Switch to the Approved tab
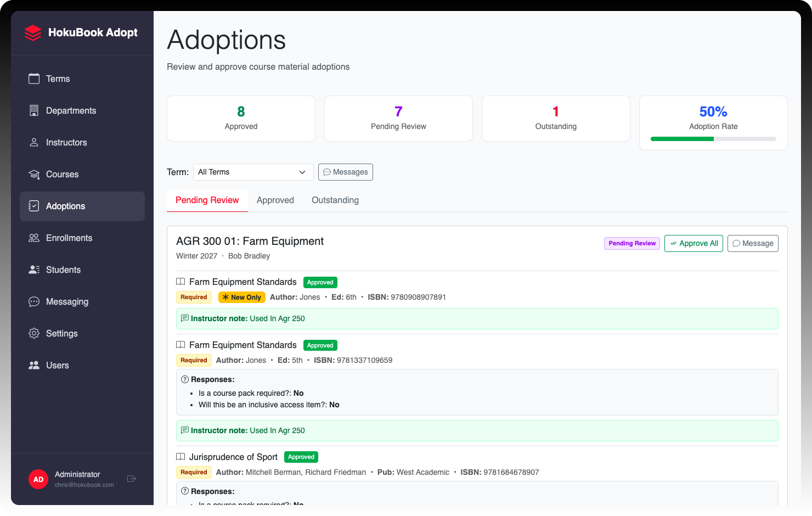This screenshot has width=812, height=516. [x=275, y=200]
